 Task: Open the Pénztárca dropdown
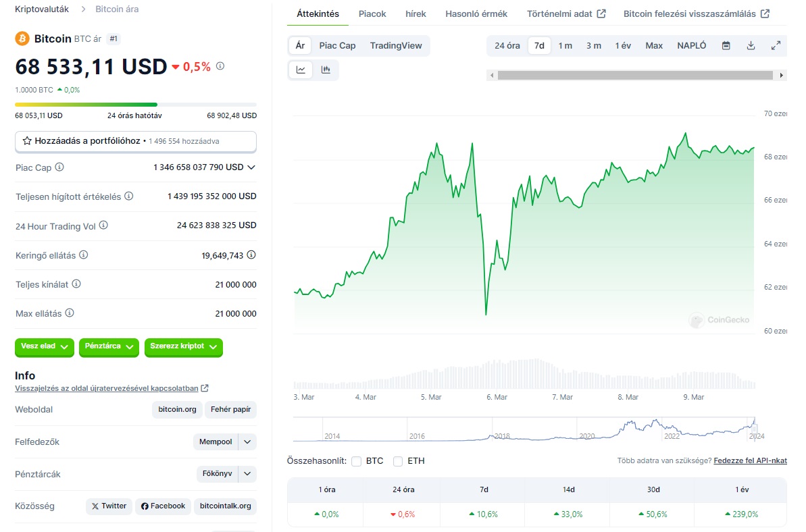coord(109,346)
